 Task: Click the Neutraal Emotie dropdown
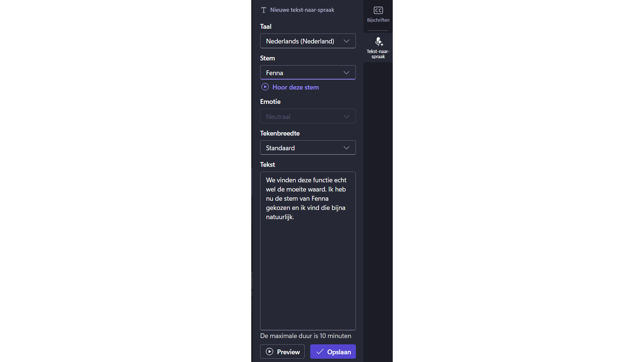308,116
